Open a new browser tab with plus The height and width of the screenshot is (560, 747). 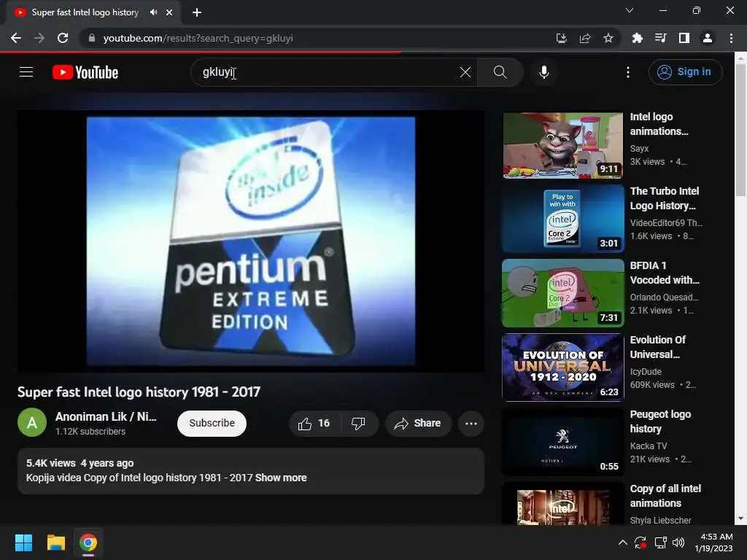point(197,12)
